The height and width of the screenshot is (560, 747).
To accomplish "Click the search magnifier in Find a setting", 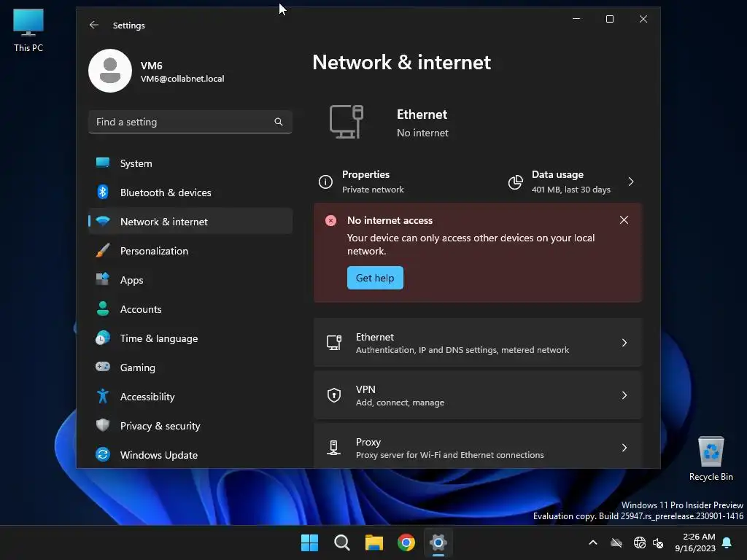I will (x=278, y=122).
